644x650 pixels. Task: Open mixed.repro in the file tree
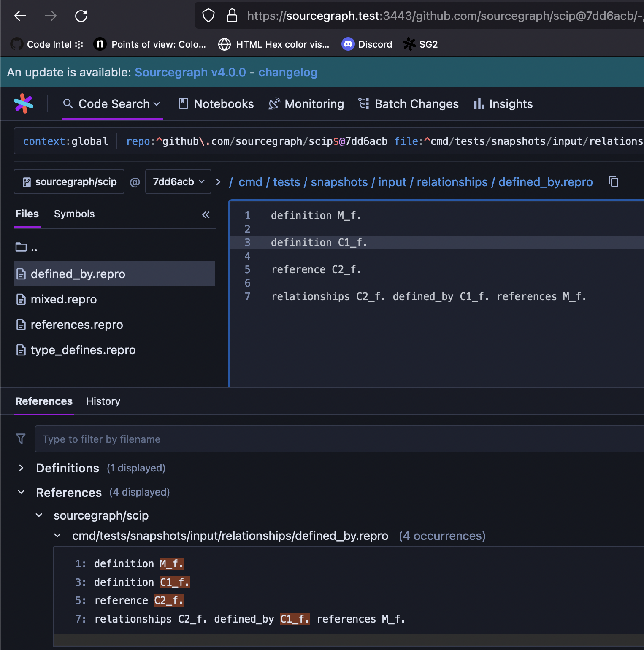tap(57, 299)
